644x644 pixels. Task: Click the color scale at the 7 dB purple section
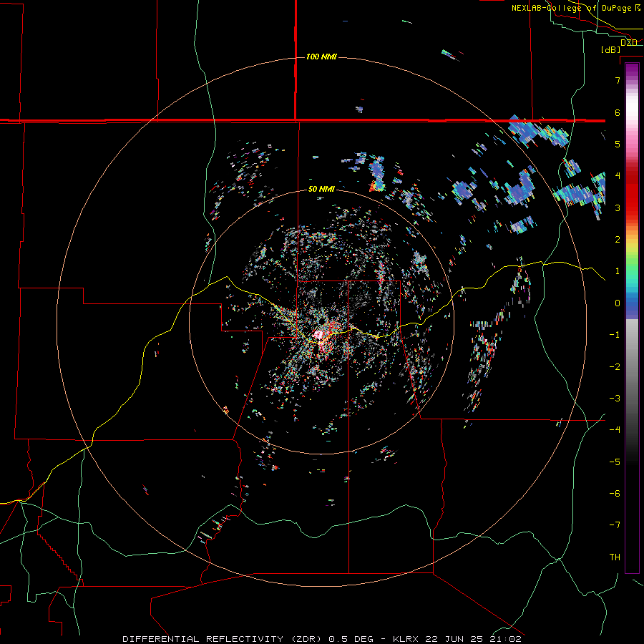coord(632,80)
